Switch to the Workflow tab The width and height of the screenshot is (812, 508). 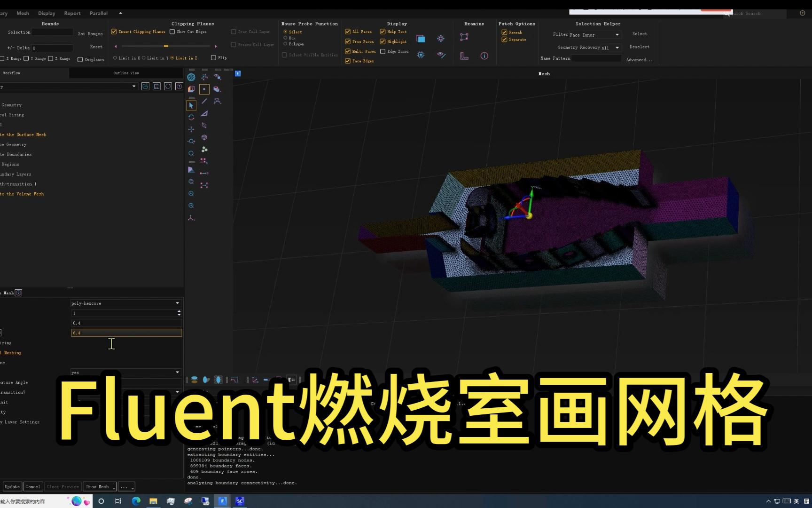pos(11,73)
